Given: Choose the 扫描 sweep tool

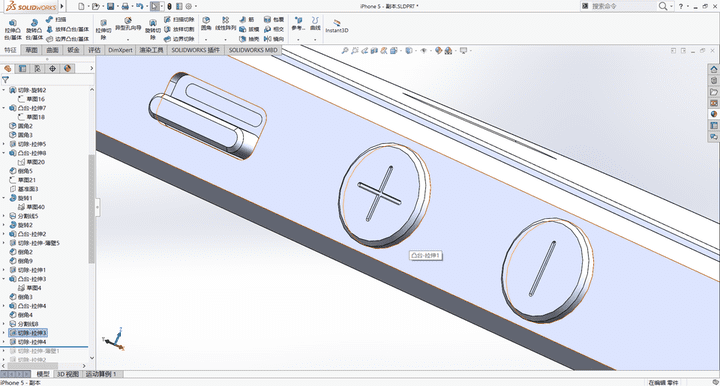Looking at the screenshot, I should (x=56, y=20).
